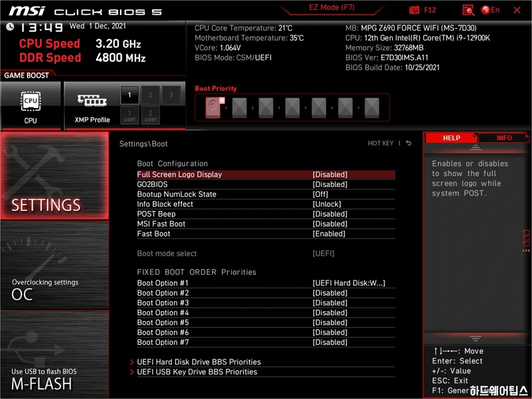Change Bootup NumLock State value
The width and height of the screenshot is (532, 399).
pyautogui.click(x=320, y=194)
